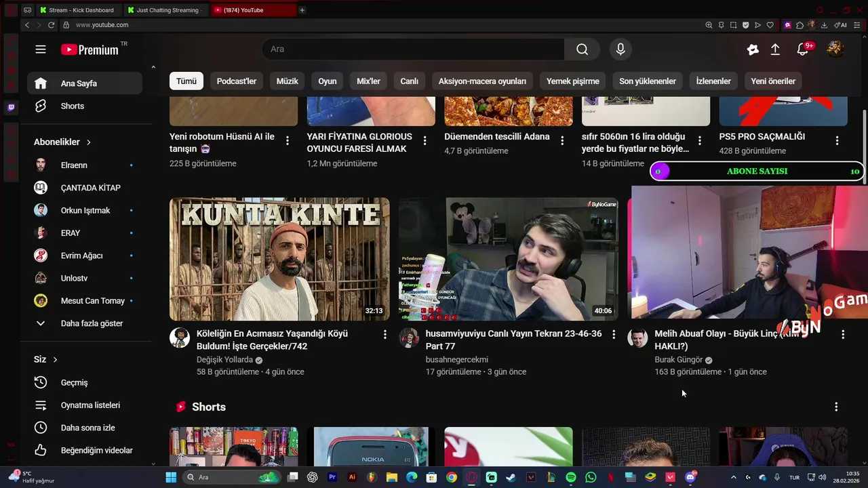Image resolution: width=868 pixels, height=488 pixels.
Task: Open the YouTube guide hamburger menu
Action: click(41, 49)
